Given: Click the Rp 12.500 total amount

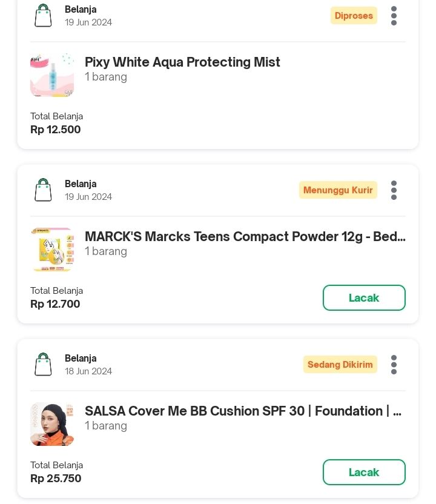Looking at the screenshot, I should click(56, 130).
